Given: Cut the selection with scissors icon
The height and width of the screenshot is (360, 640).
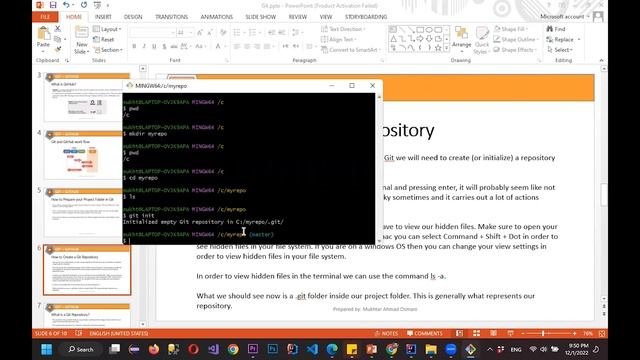Looking at the screenshot, I should 58,29.
